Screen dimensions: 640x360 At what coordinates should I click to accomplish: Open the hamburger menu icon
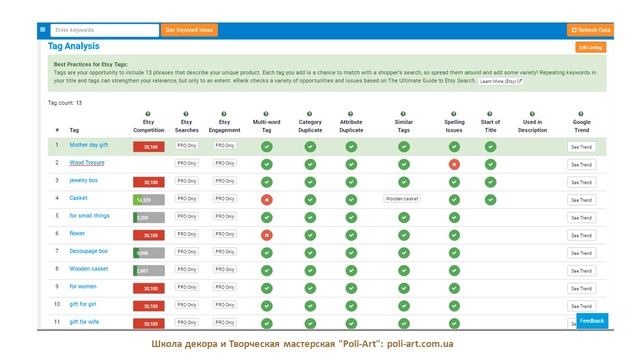click(42, 30)
